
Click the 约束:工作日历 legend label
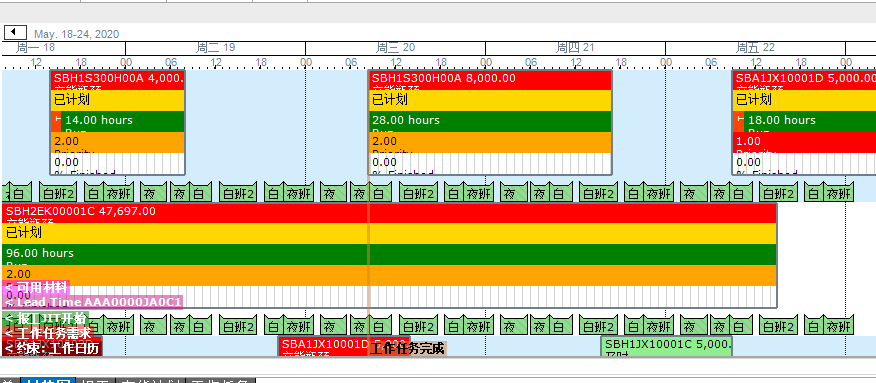pos(52,348)
